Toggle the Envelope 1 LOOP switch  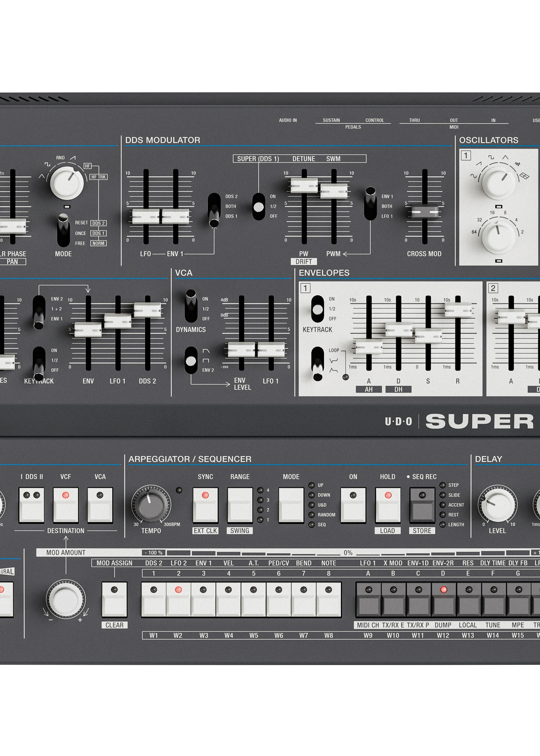(x=317, y=364)
